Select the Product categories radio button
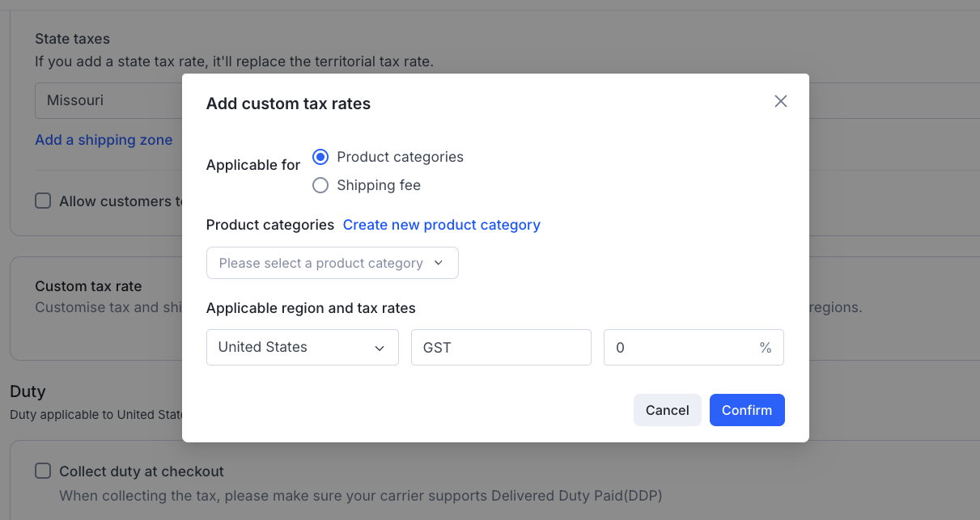The width and height of the screenshot is (980, 520). [x=320, y=157]
